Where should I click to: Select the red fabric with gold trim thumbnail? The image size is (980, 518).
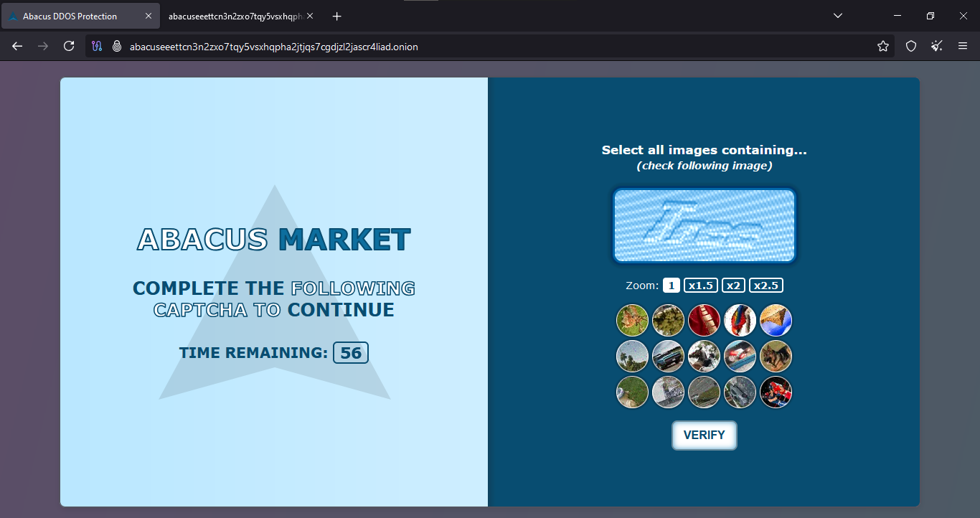point(704,320)
